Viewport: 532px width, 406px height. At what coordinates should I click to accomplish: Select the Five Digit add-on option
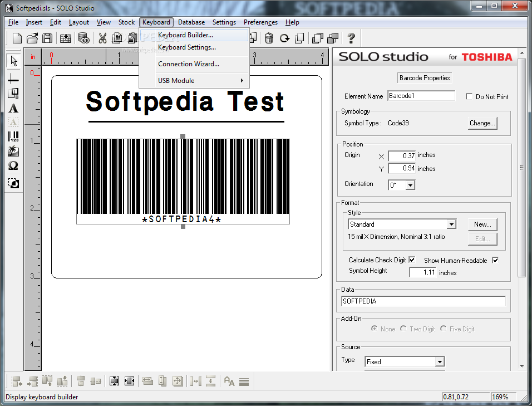point(443,329)
